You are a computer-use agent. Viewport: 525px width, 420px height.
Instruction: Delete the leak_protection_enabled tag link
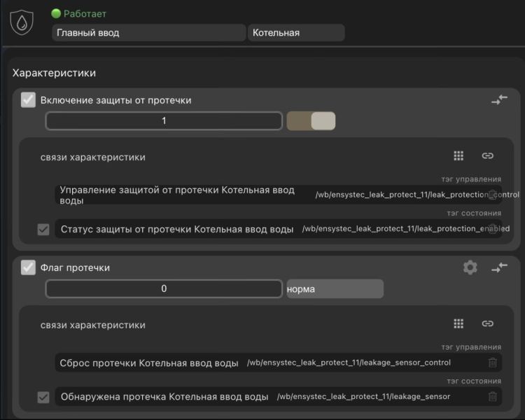[x=492, y=229]
